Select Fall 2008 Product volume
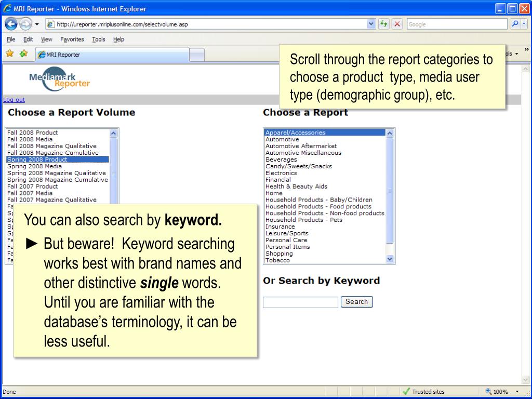532x399 pixels. click(x=57, y=132)
